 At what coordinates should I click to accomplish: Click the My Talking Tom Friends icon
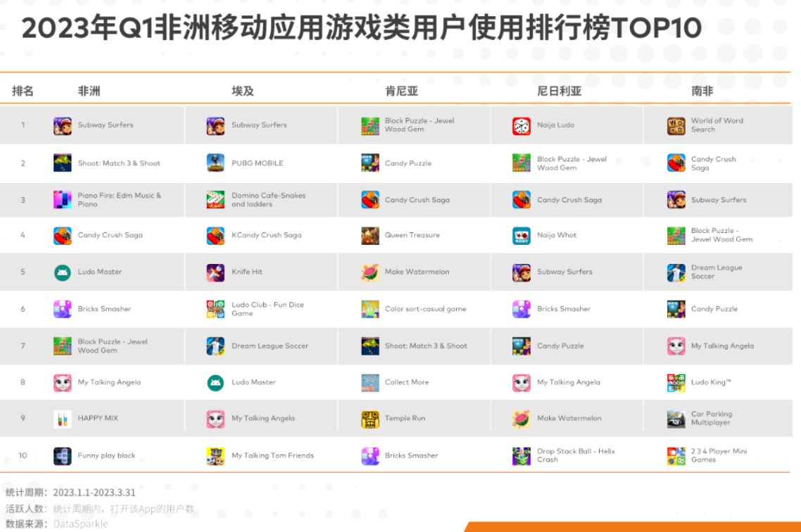tap(215, 456)
